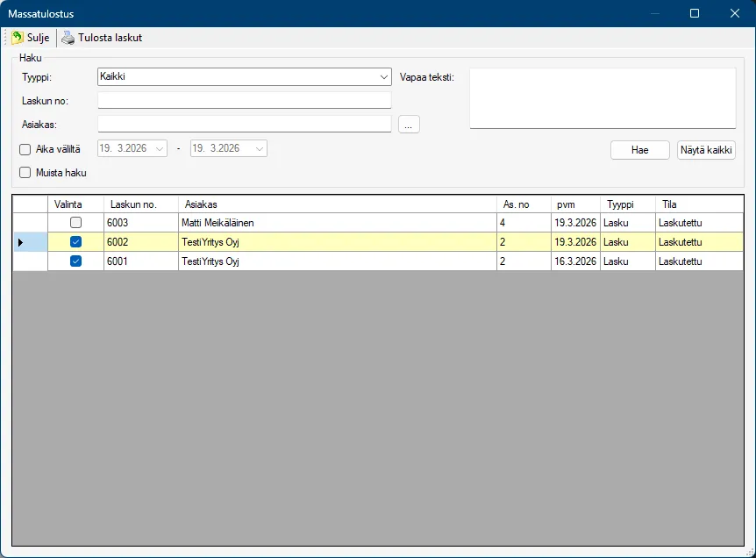The image size is (756, 558).
Task: Expand the end date picker dropdown
Action: [260, 149]
